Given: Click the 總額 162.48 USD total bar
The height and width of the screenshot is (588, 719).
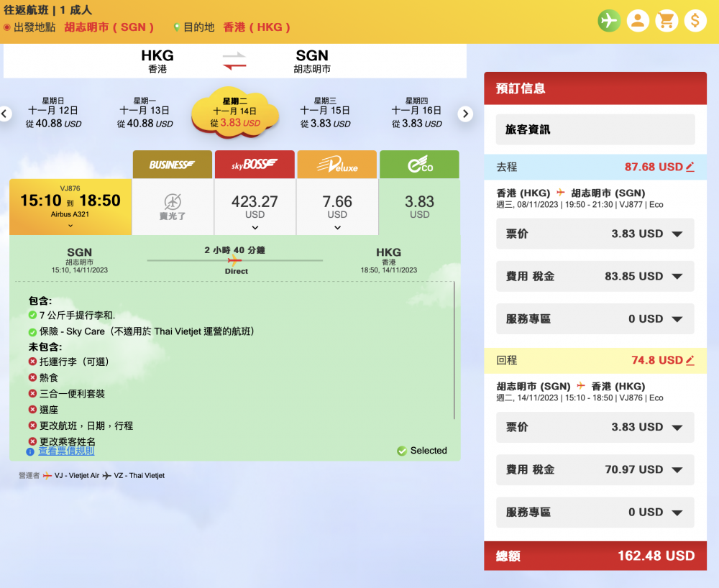Looking at the screenshot, I should coord(595,556).
